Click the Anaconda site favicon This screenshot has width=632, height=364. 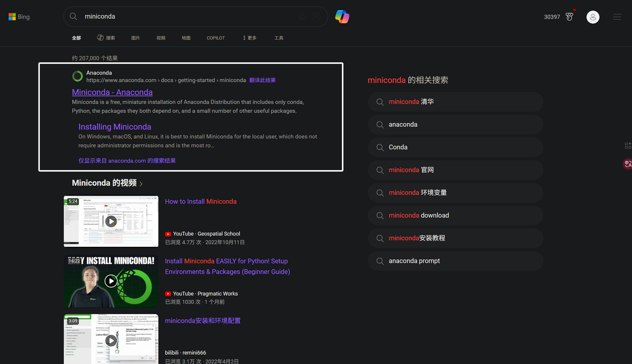[x=77, y=76]
